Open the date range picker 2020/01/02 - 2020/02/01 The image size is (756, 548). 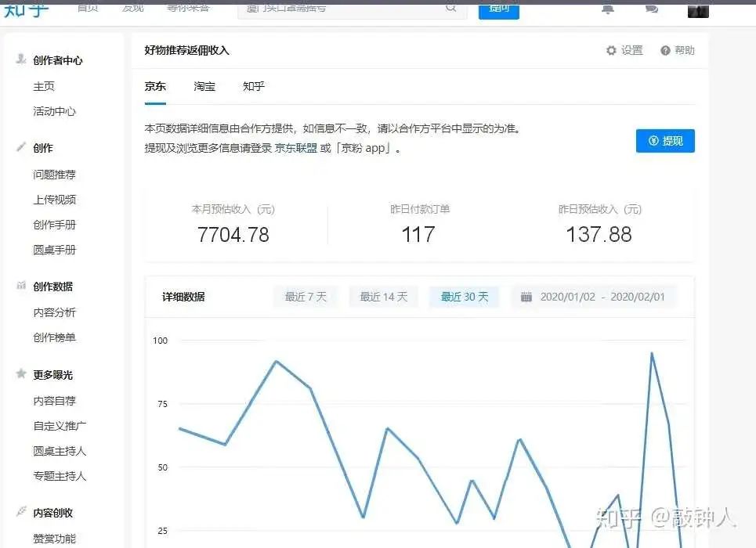tap(594, 297)
